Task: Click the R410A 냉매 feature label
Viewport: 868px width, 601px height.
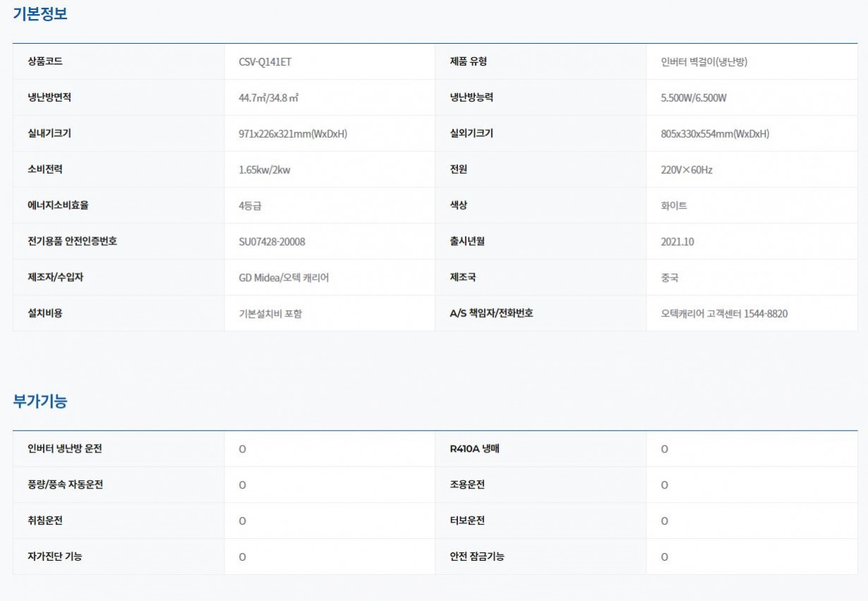Action: click(x=474, y=449)
